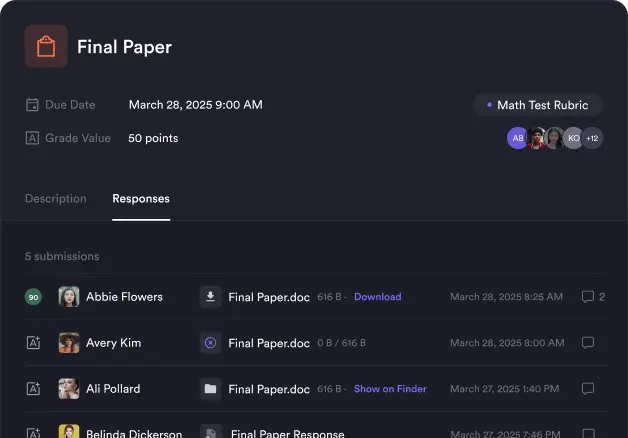Cancel download icon on Avery Kim's file
Viewport: 628px width, 438px height.
210,343
